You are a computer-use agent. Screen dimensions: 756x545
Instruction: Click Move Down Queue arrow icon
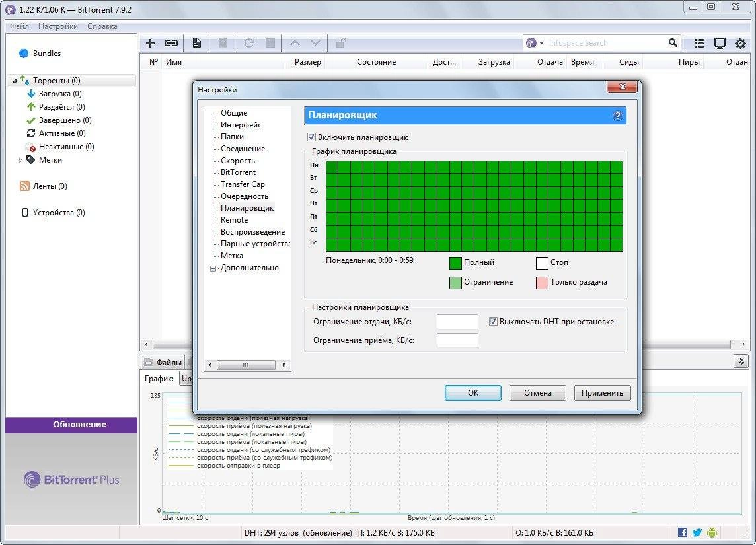[316, 43]
